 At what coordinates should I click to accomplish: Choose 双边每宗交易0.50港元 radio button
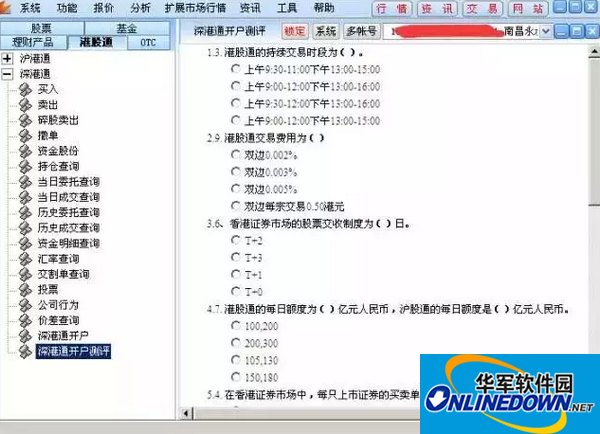[x=236, y=206]
